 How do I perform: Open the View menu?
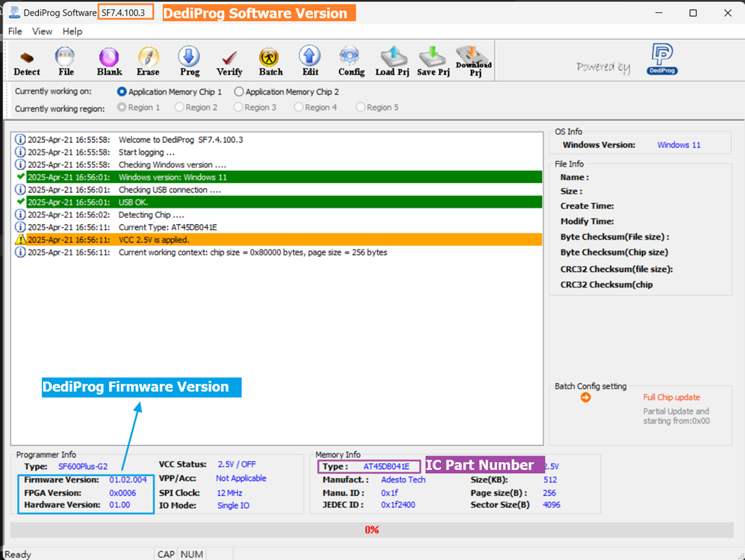point(42,31)
